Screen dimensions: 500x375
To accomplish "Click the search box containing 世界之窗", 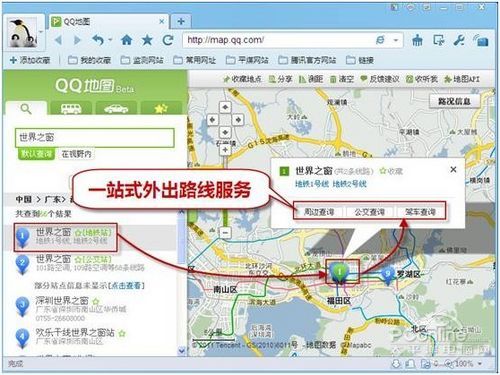I will (94, 138).
